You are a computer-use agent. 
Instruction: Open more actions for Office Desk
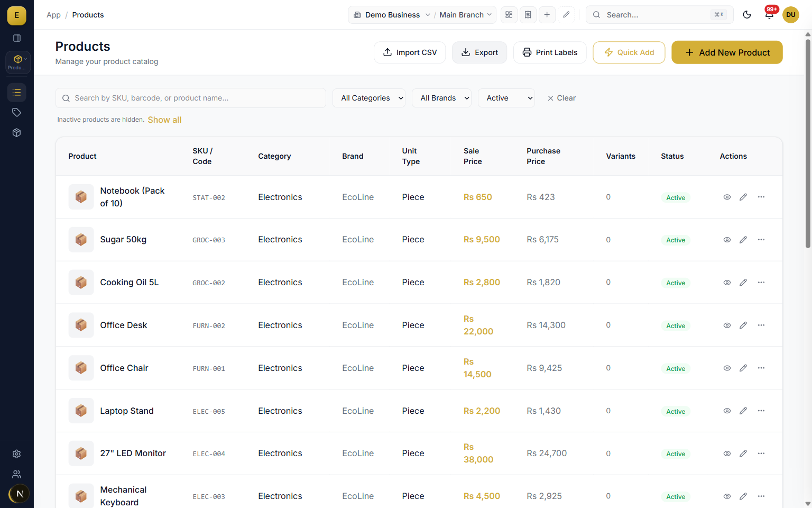(761, 325)
